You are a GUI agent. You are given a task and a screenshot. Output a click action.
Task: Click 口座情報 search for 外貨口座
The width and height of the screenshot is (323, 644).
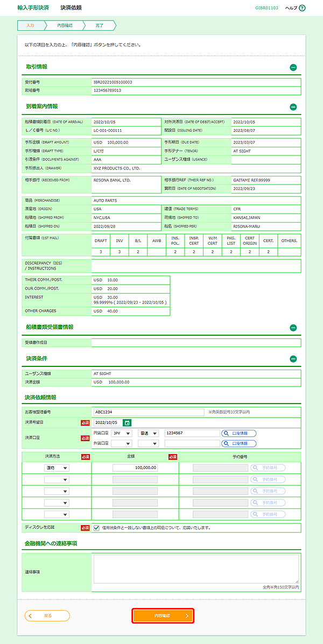239,443
